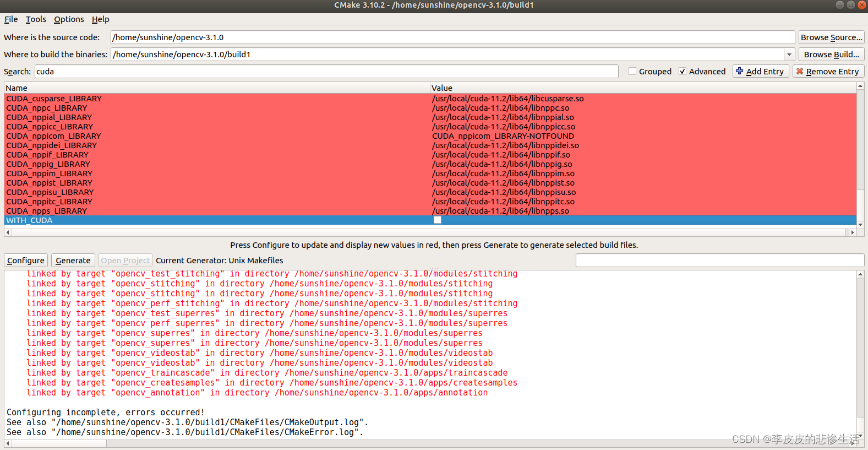Select the WITH_CUDA row name
This screenshot has height=450, width=868.
point(29,220)
